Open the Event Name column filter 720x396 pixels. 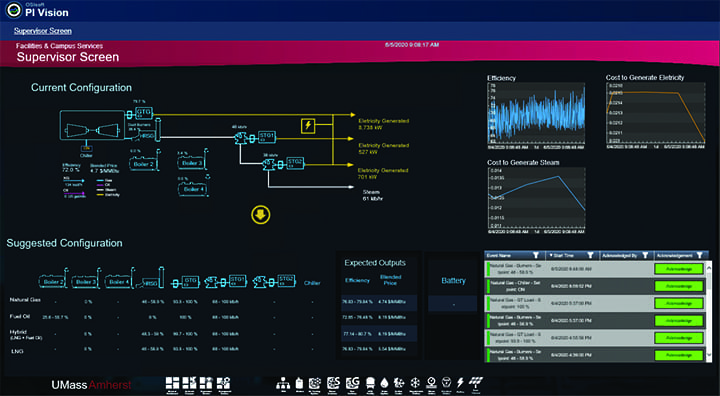point(535,255)
